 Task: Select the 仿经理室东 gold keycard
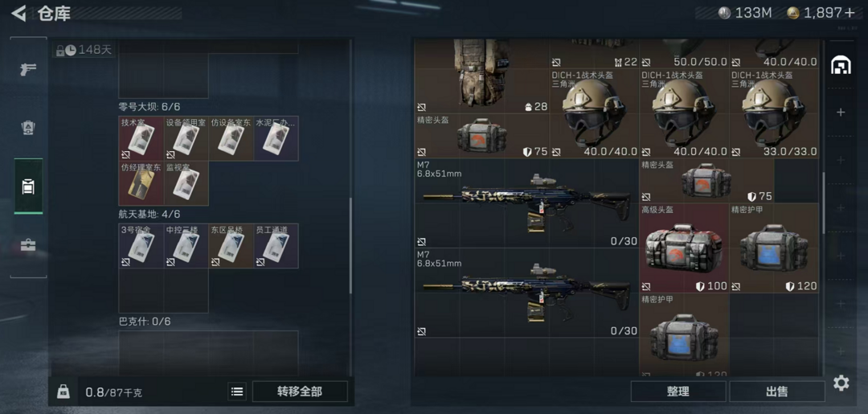(141, 183)
